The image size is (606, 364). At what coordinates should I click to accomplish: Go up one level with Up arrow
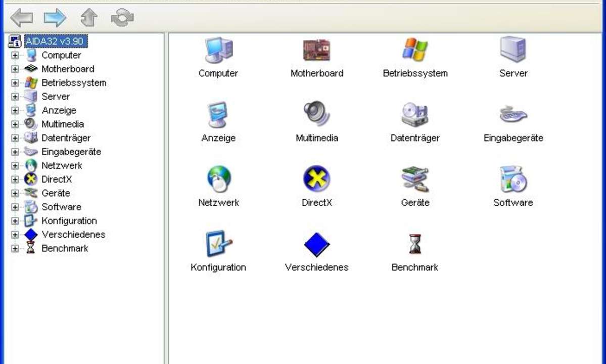point(88,17)
